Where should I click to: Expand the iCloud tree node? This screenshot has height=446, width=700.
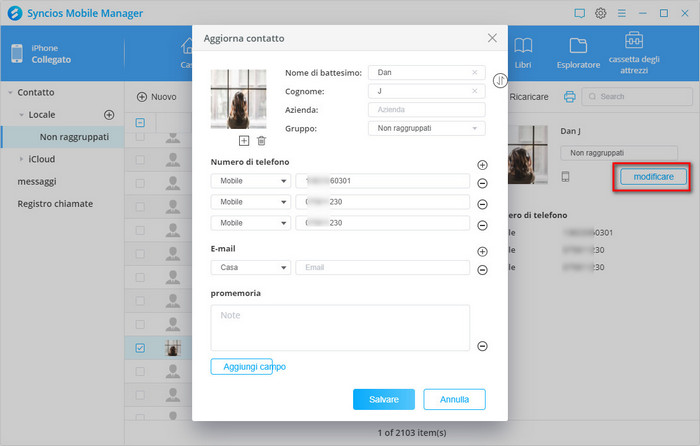22,159
